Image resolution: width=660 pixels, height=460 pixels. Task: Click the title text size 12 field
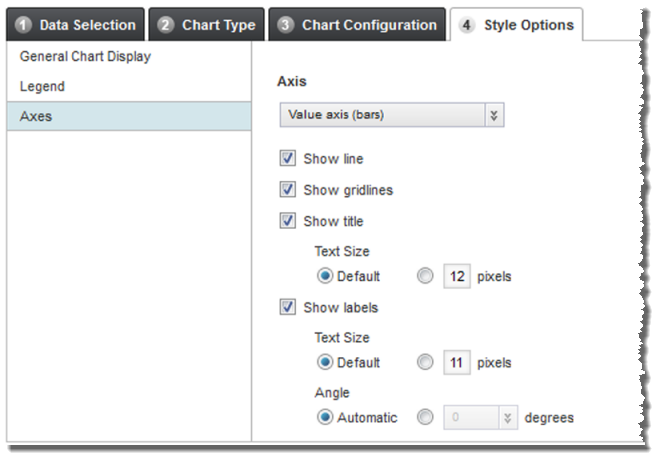click(456, 276)
